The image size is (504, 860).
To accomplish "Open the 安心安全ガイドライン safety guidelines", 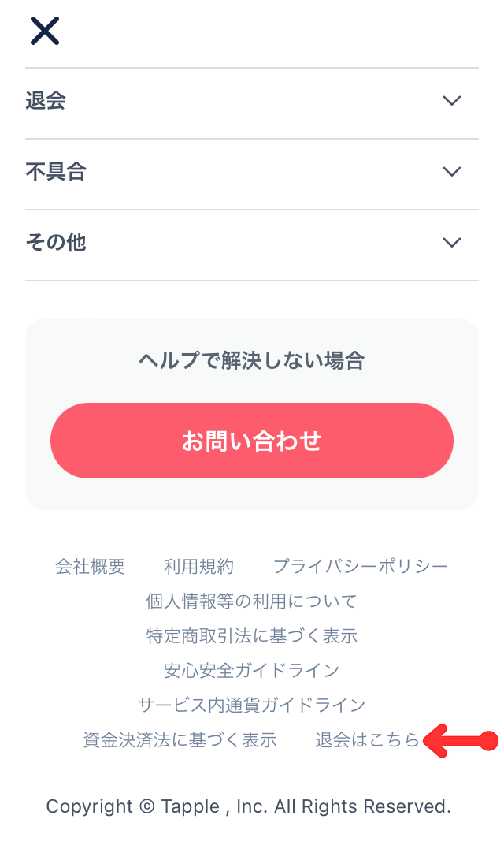I will 251,669.
